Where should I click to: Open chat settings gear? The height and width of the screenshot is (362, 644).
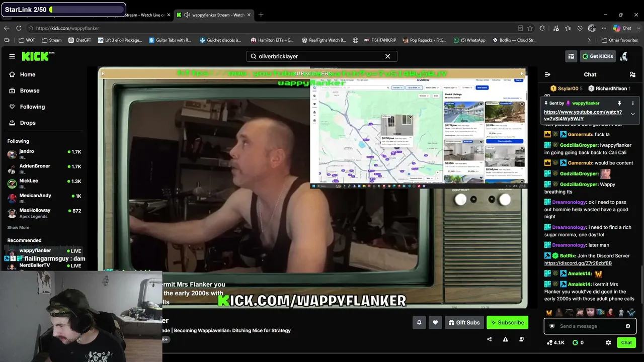608,342
